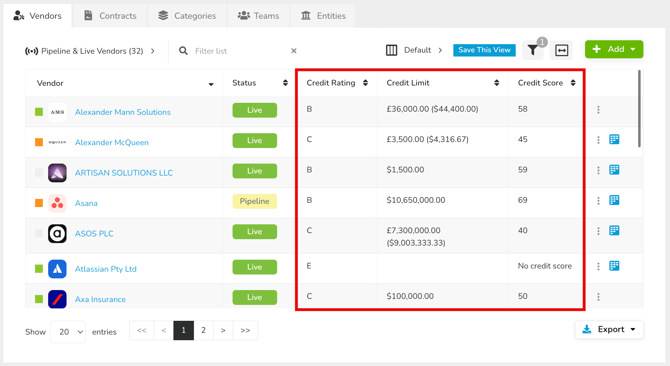
Task: Open kebab menu for ASOS PLC
Action: [598, 231]
